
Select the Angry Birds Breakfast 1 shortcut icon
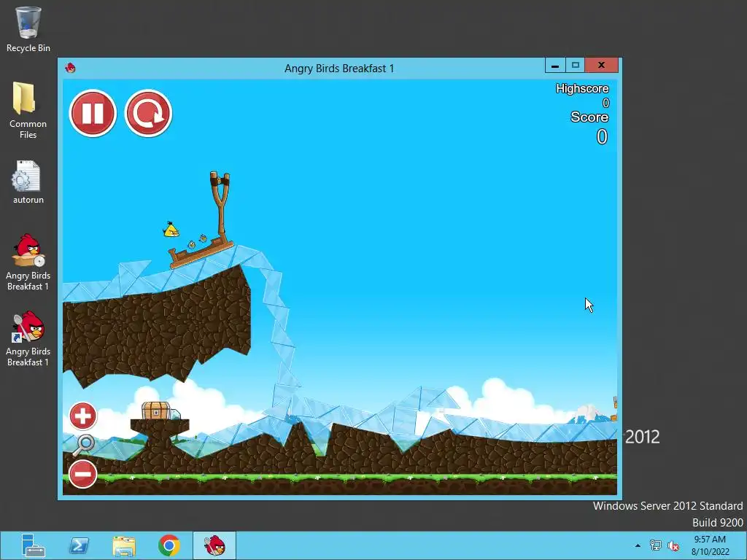coord(28,338)
